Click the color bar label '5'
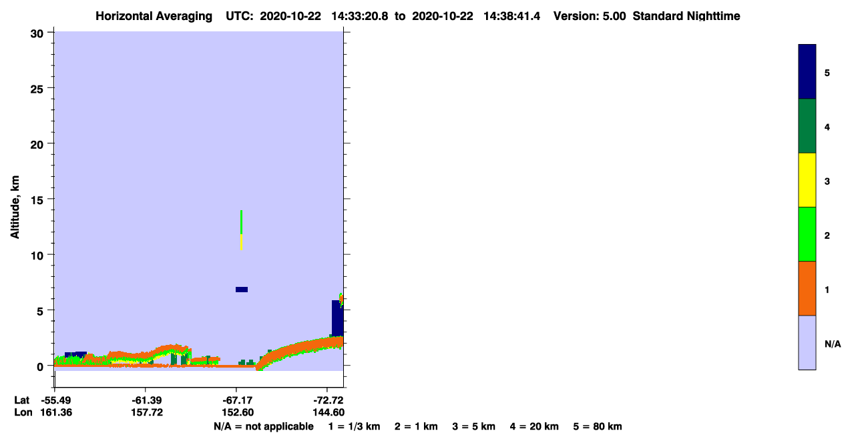This screenshot has height=445, width=868. (827, 73)
